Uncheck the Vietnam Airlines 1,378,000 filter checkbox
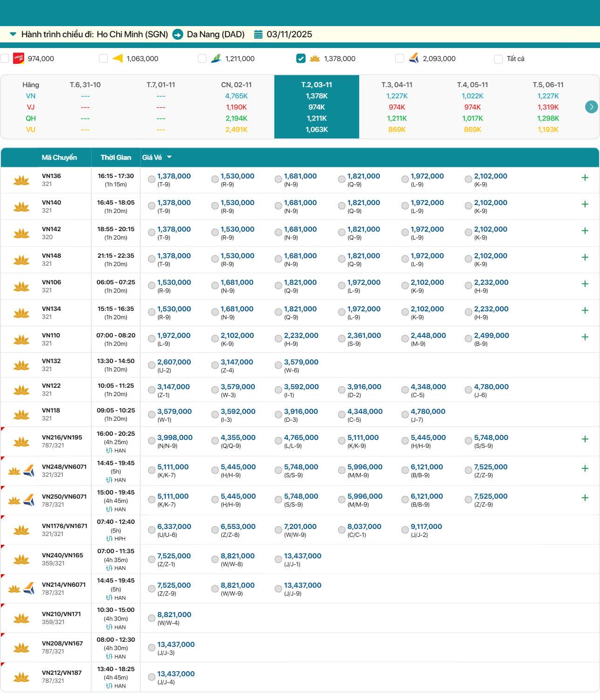 pos(301,58)
